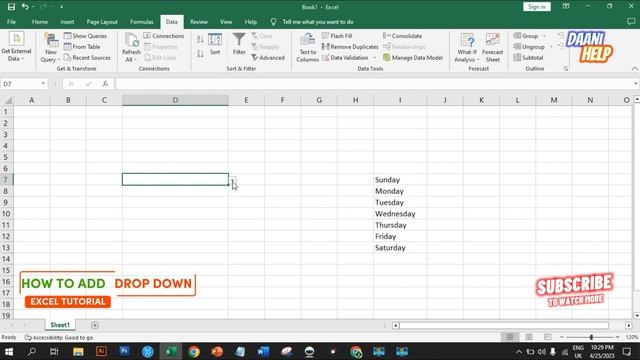The image size is (640, 360).
Task: Open Data Validation dropdown arrow
Action: pos(375,58)
